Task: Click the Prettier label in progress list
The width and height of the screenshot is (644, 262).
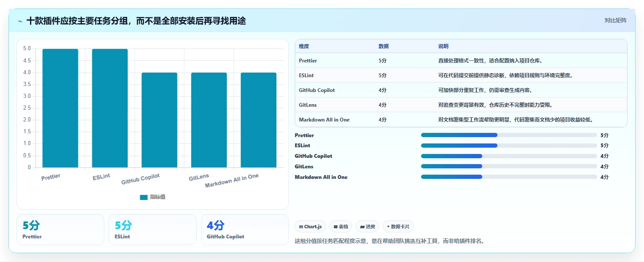Action: 304,135
